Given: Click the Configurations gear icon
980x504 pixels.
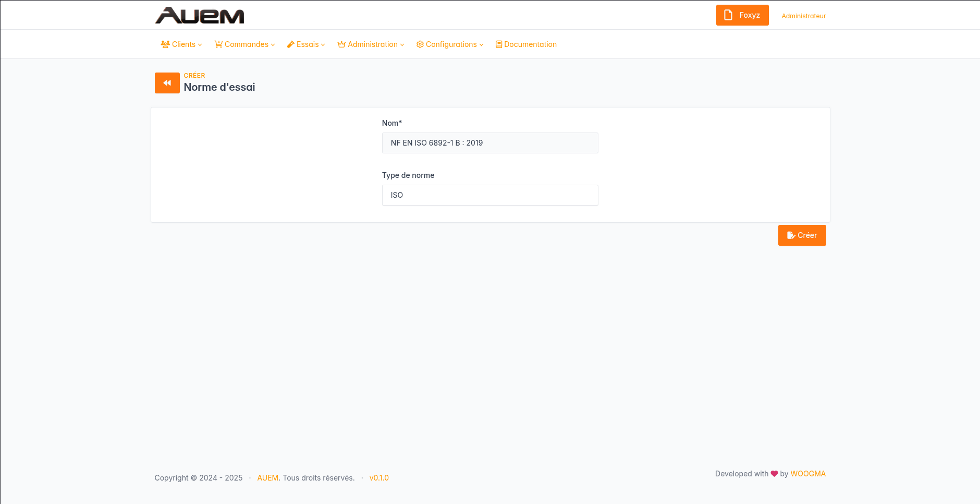Looking at the screenshot, I should pos(420,44).
